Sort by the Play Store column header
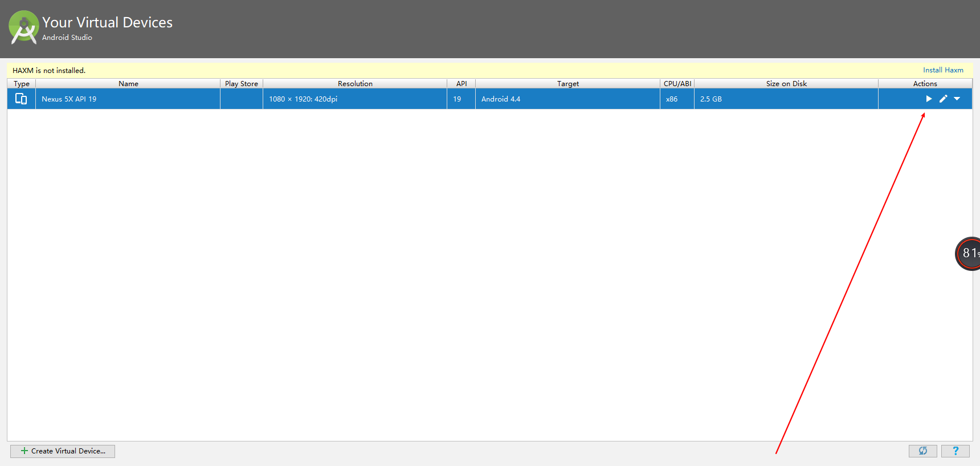 point(242,83)
